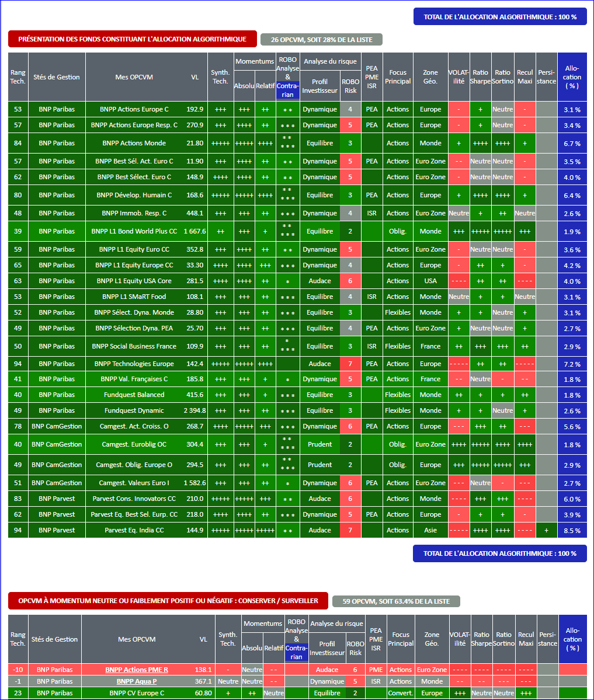Click the '59 OPCVM, soit 63.4% de la liste' badge

(396, 601)
